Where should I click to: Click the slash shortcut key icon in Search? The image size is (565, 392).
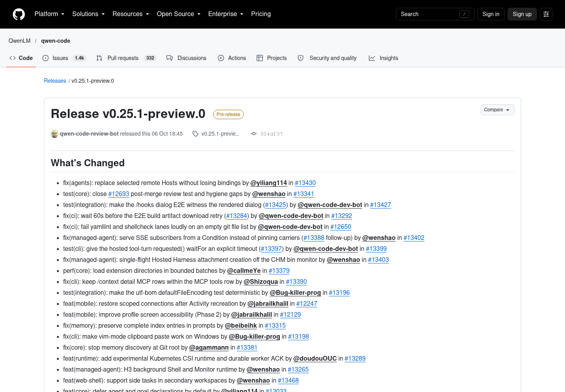(464, 14)
